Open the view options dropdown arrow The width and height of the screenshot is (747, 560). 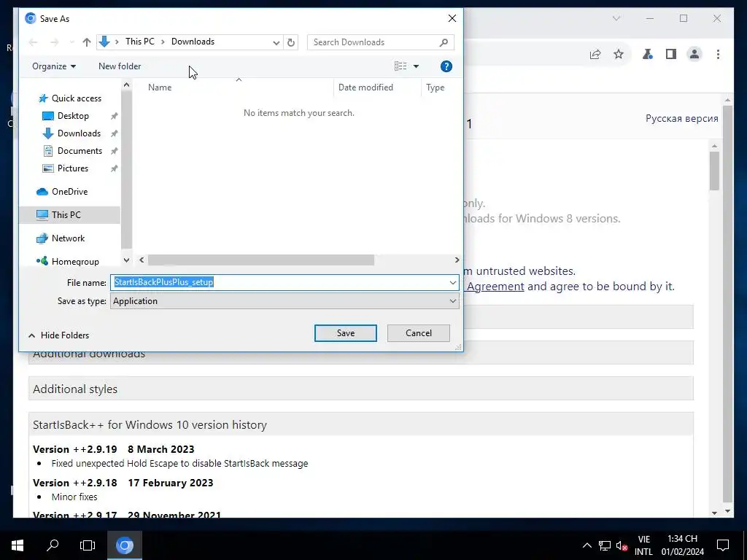point(416,66)
